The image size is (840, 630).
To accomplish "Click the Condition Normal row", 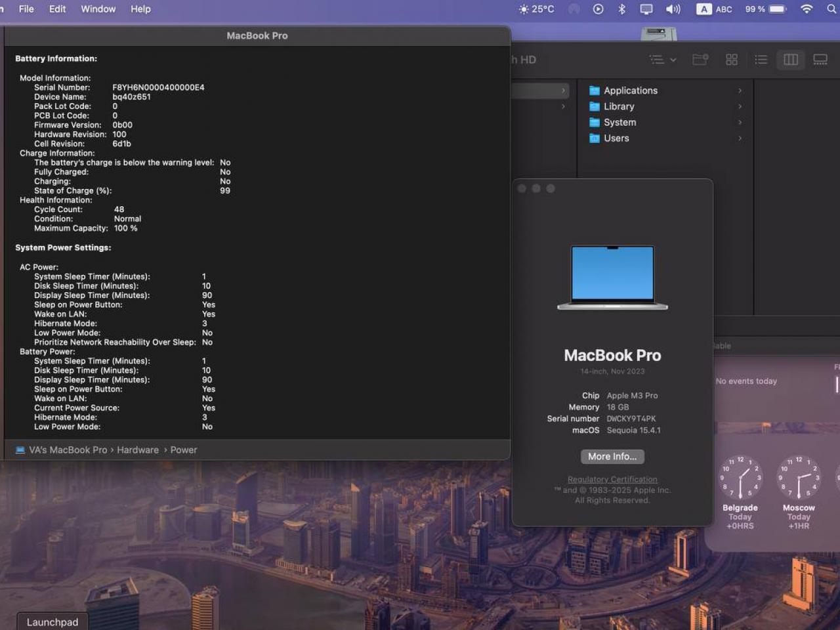I will point(87,219).
